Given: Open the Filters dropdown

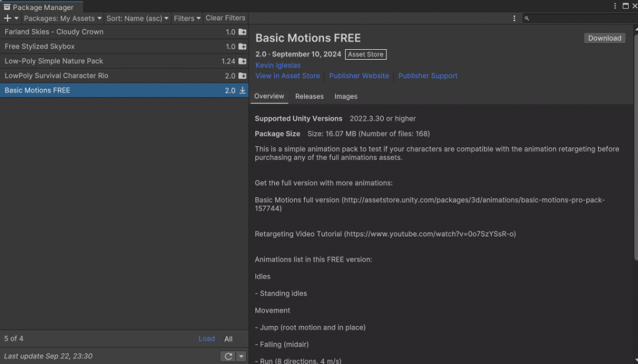Looking at the screenshot, I should 187,18.
